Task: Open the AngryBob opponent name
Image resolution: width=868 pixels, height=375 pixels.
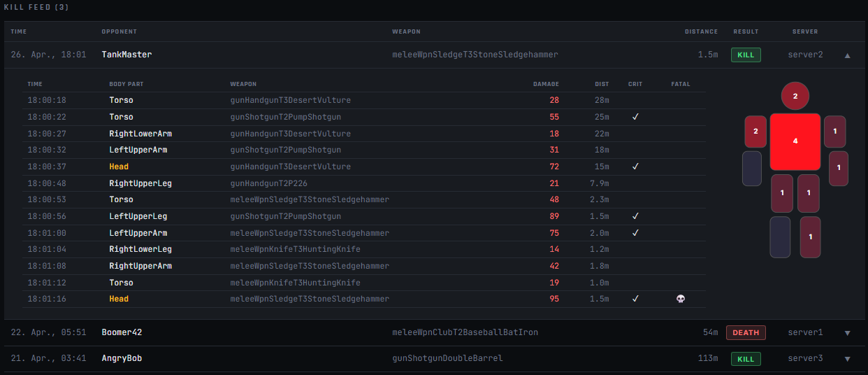Action: tap(122, 359)
